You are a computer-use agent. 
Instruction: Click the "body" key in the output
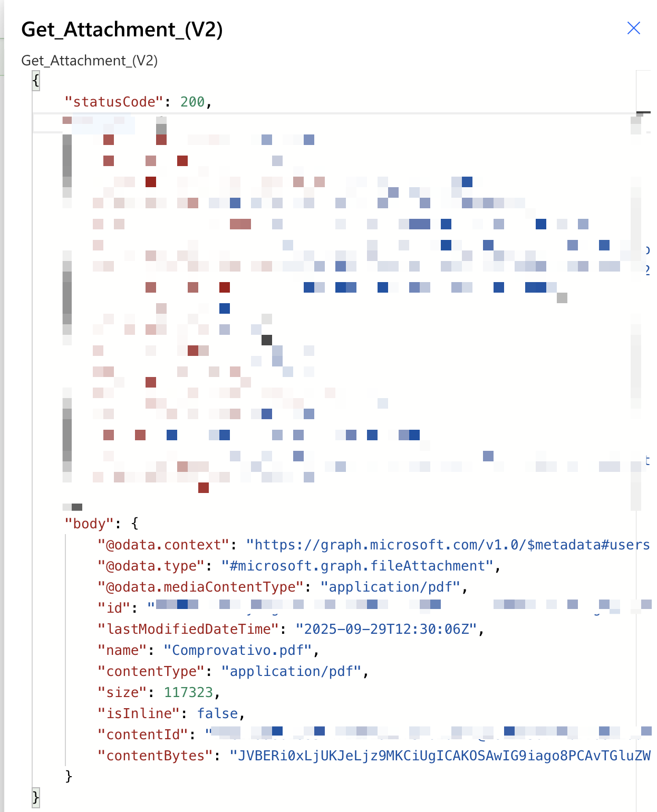tap(89, 524)
